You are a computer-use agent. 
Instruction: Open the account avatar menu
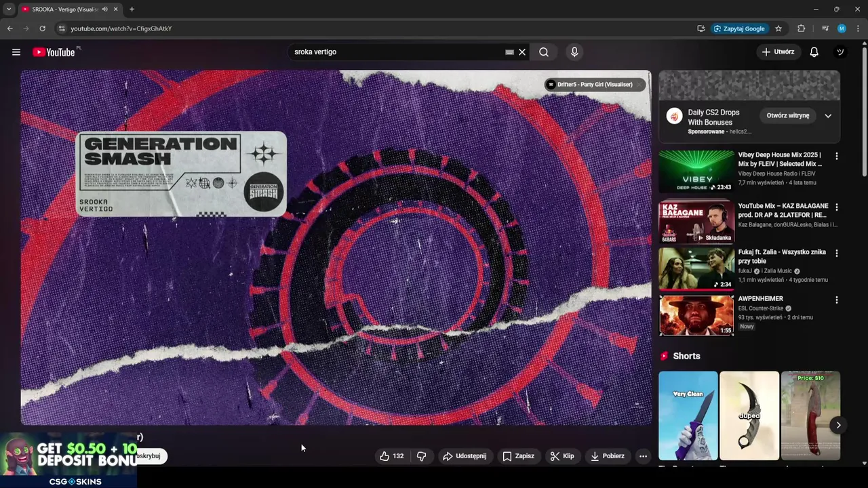840,52
